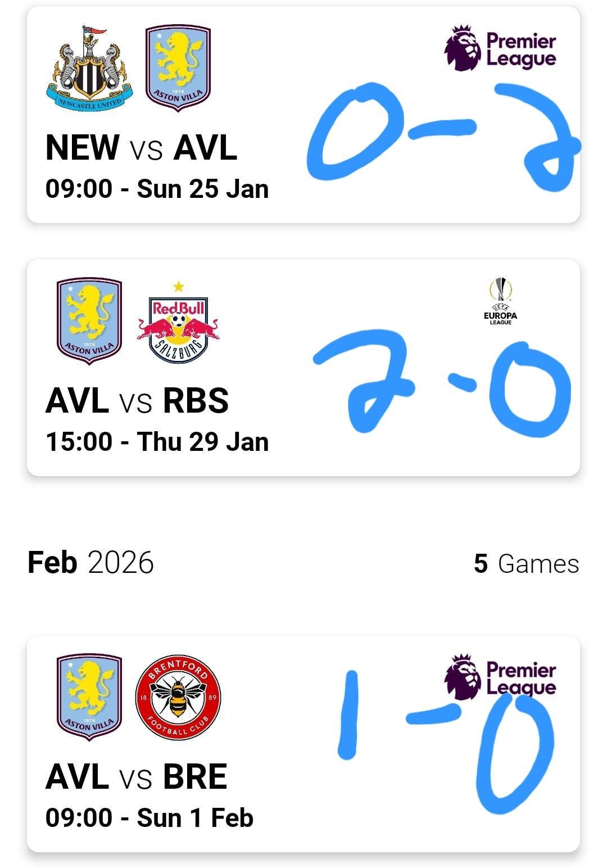The height and width of the screenshot is (868, 607).
Task: Open the AVL vs BRE fixture title
Action: coord(136,777)
